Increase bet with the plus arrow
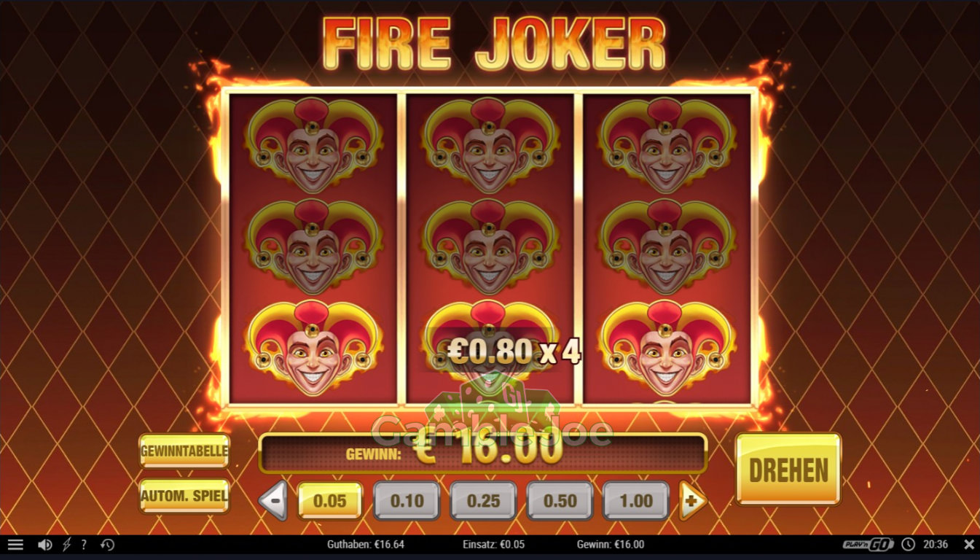 coord(693,501)
